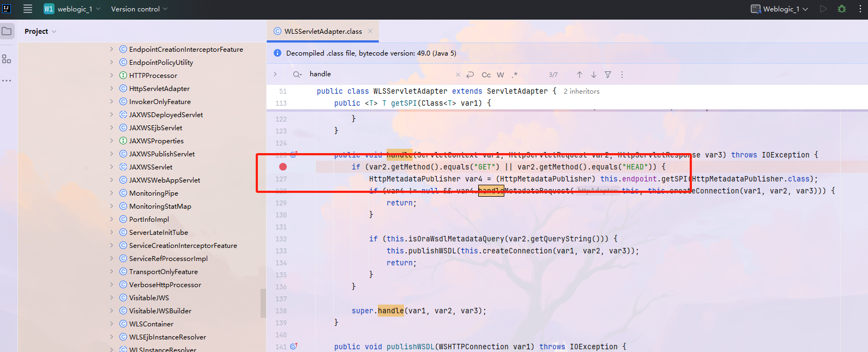The image size is (868, 352).
Task: Select MonitoringStatMap in the project tree
Action: tap(160, 206)
